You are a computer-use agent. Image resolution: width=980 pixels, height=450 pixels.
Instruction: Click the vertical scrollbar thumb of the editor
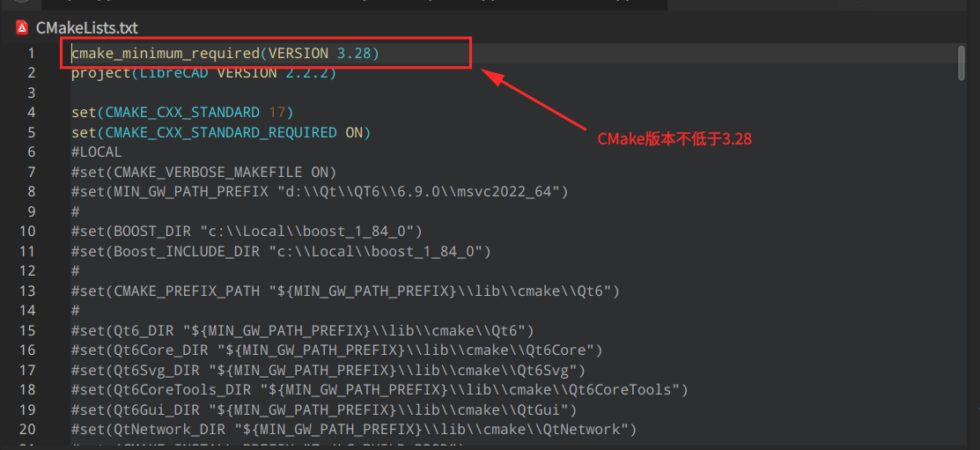962,63
